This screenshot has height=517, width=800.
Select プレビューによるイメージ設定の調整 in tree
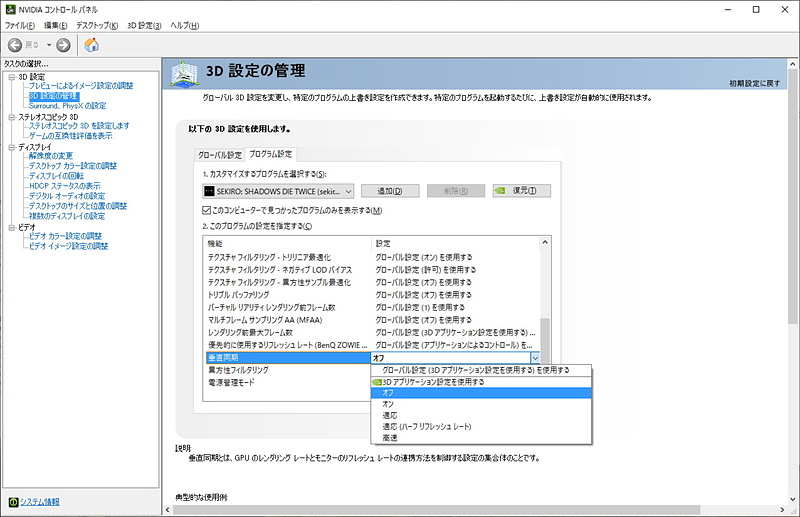81,86
